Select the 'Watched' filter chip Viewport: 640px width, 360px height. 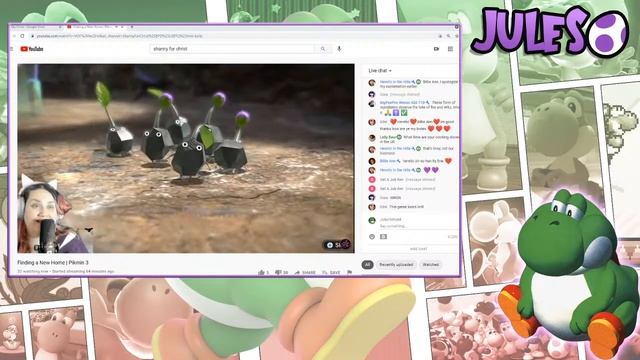point(431,264)
